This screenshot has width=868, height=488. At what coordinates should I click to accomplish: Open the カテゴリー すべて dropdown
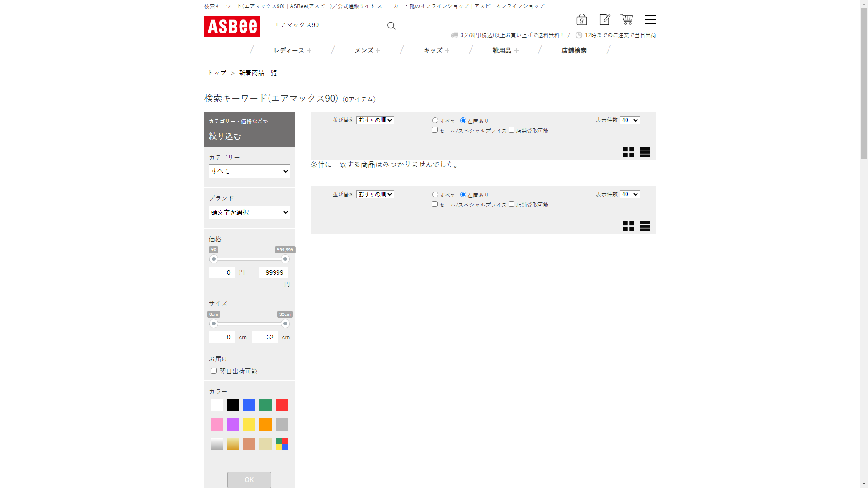pyautogui.click(x=249, y=171)
